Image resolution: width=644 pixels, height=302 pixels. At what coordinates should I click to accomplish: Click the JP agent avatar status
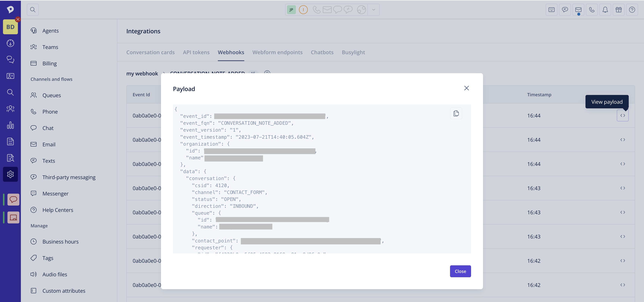click(291, 10)
